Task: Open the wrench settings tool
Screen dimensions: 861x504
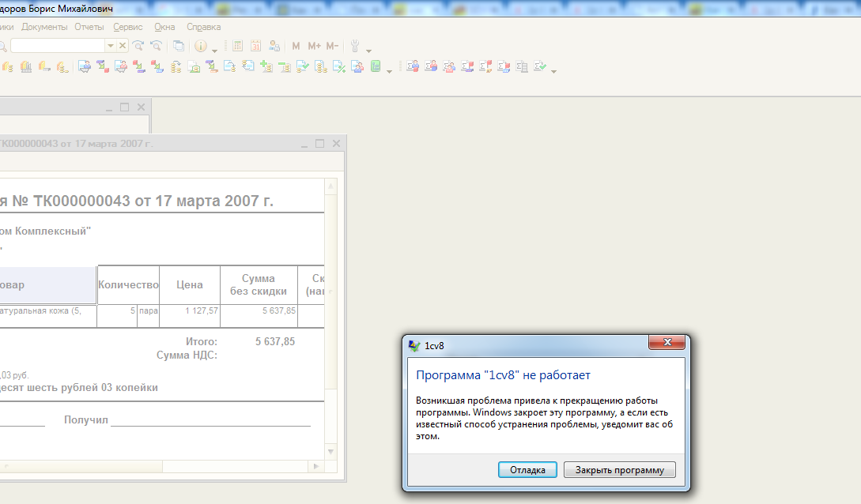Action: [355, 46]
